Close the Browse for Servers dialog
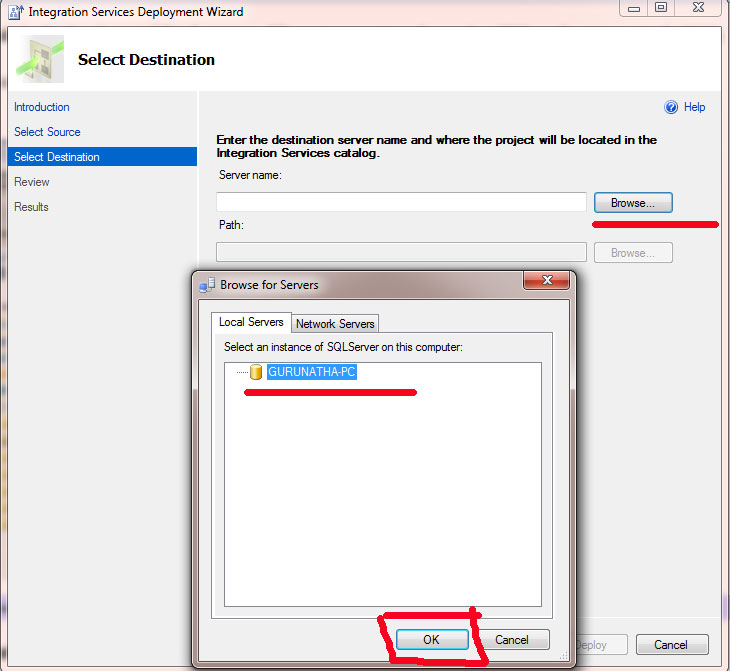The width and height of the screenshot is (730, 671). 547,280
